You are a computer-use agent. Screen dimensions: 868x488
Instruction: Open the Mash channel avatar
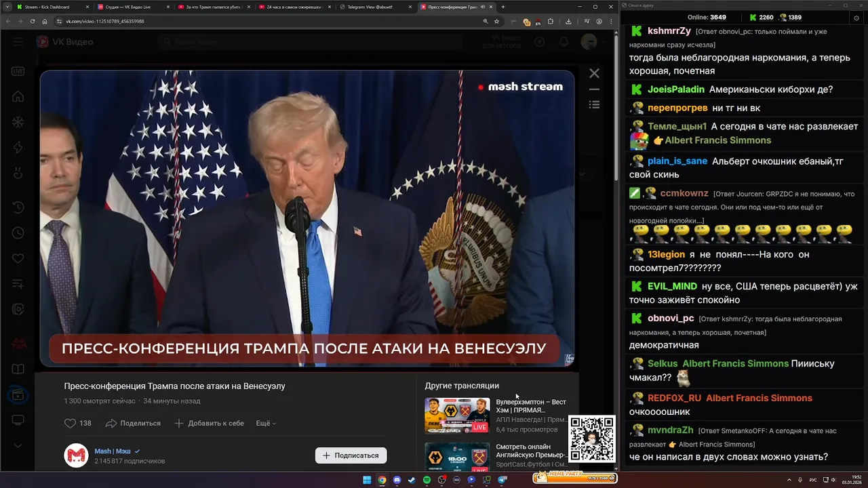click(x=76, y=455)
